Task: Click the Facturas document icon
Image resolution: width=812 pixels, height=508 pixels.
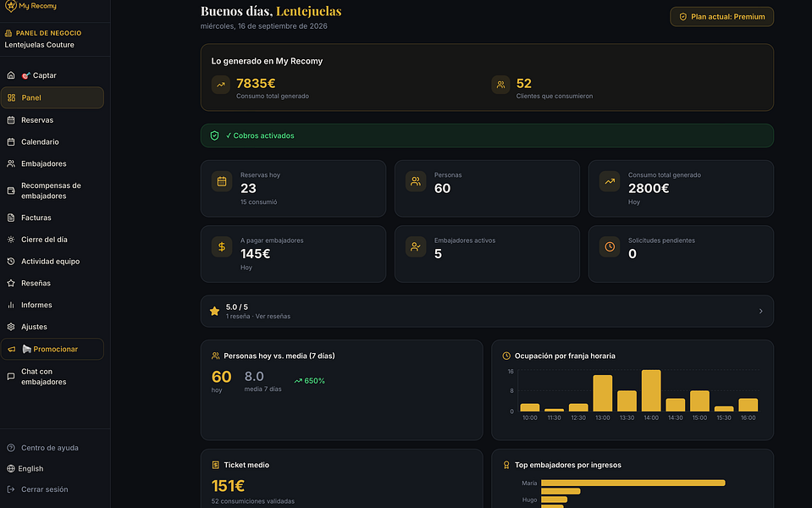Action: (11, 218)
